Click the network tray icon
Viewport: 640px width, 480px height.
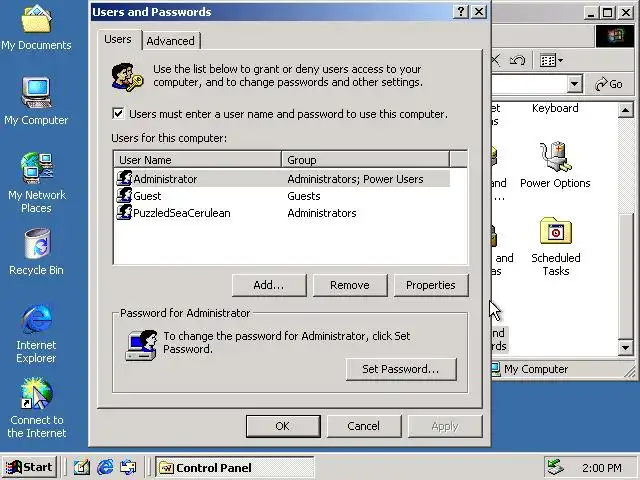coord(555,467)
